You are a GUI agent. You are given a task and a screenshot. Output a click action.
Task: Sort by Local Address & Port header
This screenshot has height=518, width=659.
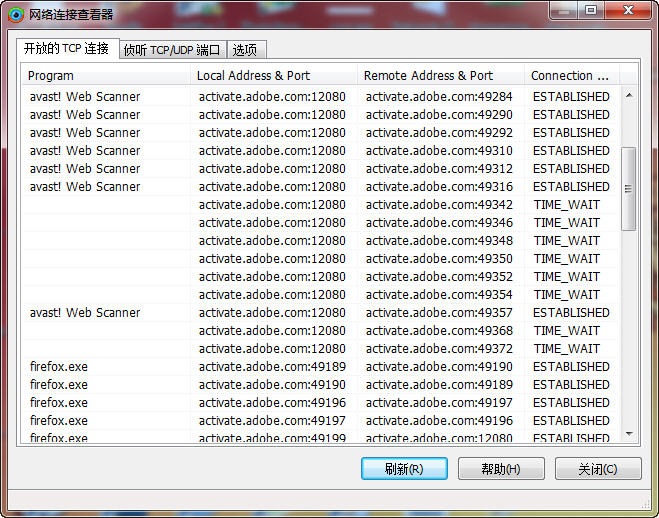(x=273, y=76)
